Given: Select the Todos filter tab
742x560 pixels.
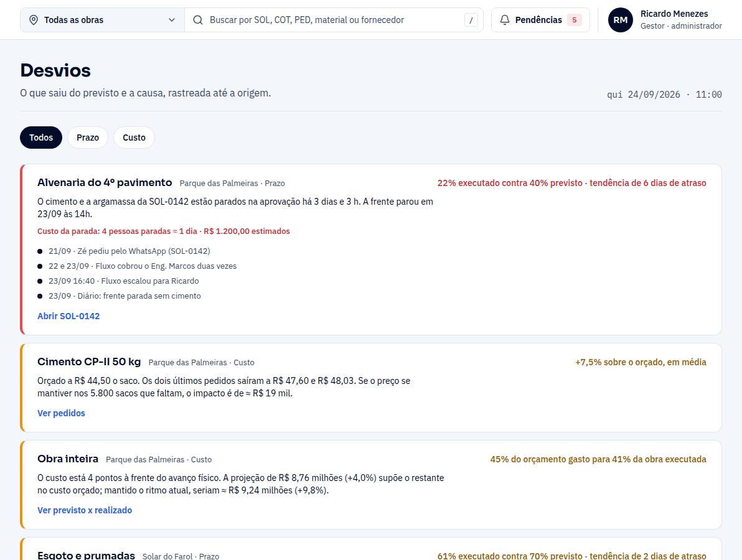Looking at the screenshot, I should click(41, 138).
